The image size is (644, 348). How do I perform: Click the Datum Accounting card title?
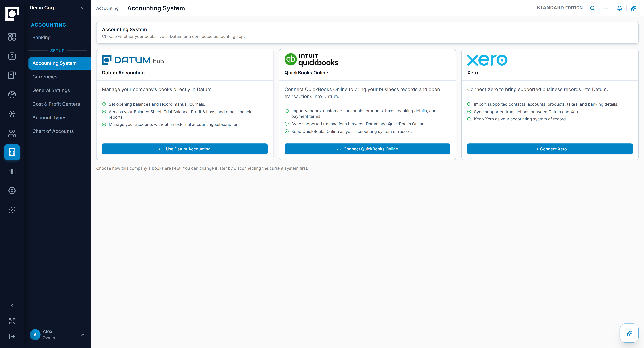click(x=123, y=73)
